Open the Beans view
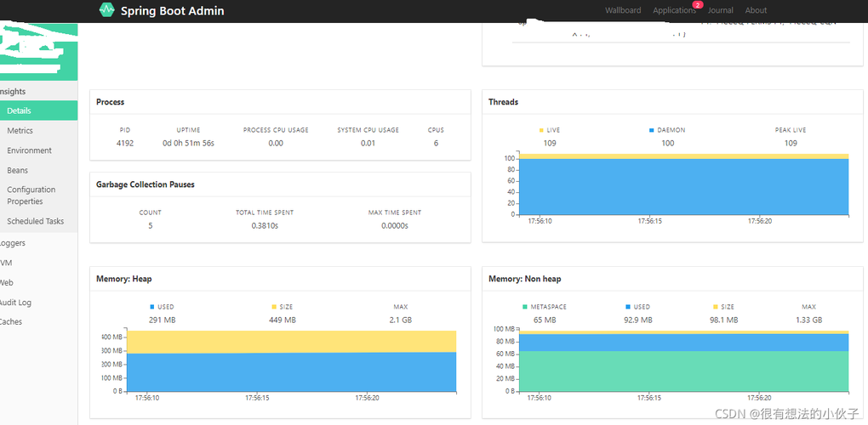Viewport: 868px width, 425px height. [x=17, y=170]
